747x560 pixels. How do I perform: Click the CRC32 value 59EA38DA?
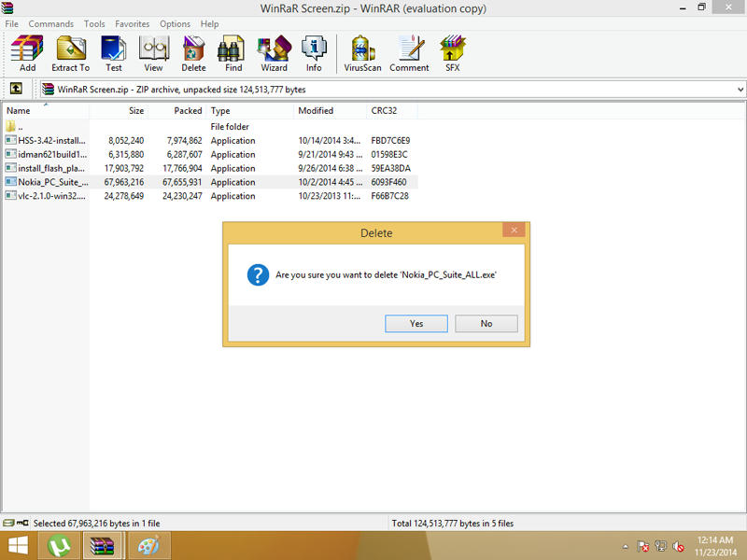[390, 168]
